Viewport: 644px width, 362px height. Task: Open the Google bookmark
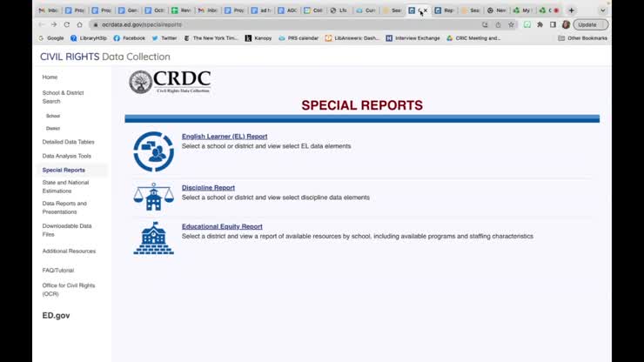[51, 38]
